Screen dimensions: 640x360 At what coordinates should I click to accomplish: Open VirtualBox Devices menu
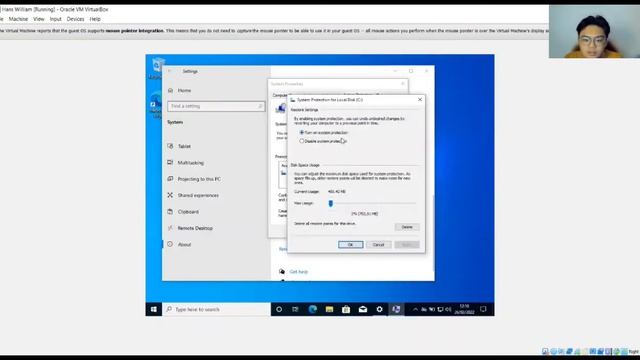pos(76,19)
